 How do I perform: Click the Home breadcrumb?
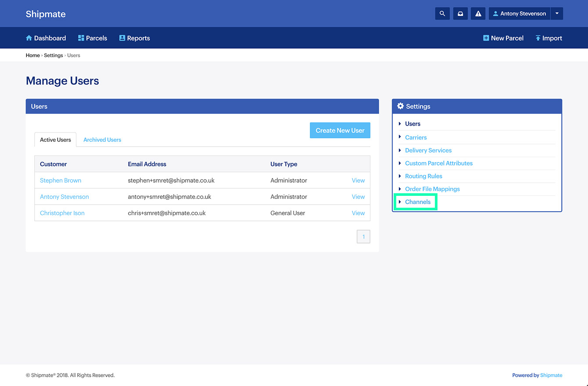pyautogui.click(x=33, y=55)
